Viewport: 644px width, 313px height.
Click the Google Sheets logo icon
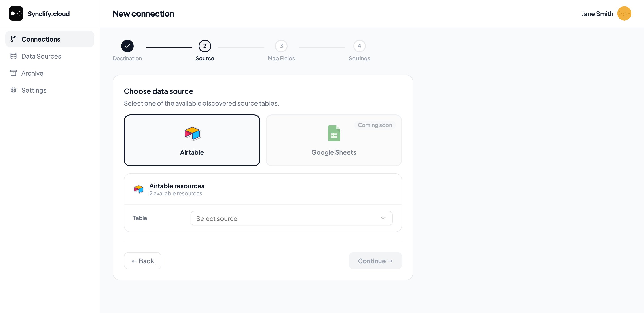pos(334,133)
